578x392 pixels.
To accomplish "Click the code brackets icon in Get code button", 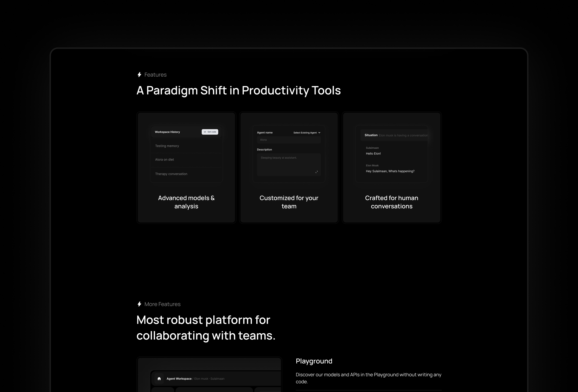I will pyautogui.click(x=205, y=132).
